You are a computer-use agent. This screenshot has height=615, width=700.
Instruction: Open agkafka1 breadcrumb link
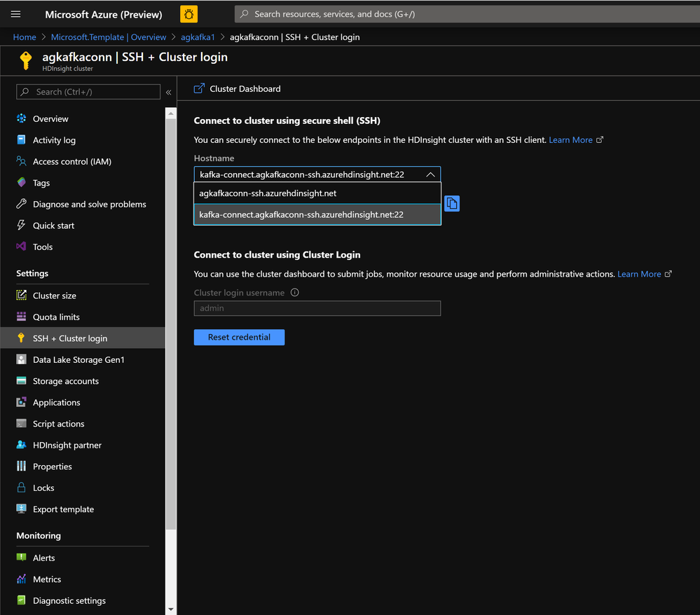pyautogui.click(x=198, y=37)
